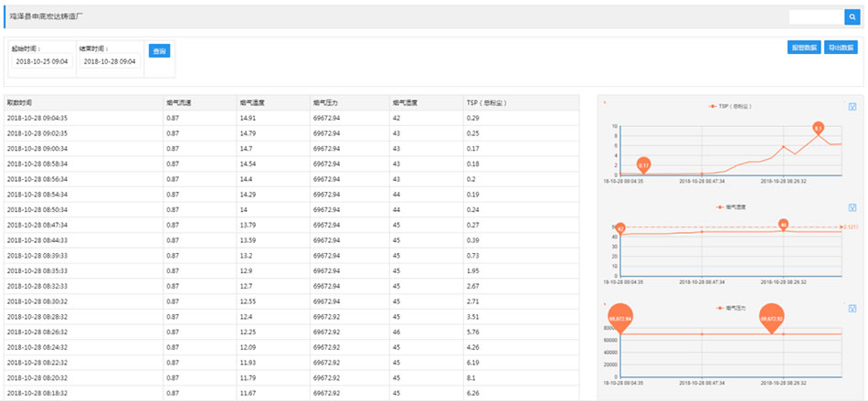Click the 导出数据 export data button
The width and height of the screenshot is (868, 401).
tap(840, 47)
